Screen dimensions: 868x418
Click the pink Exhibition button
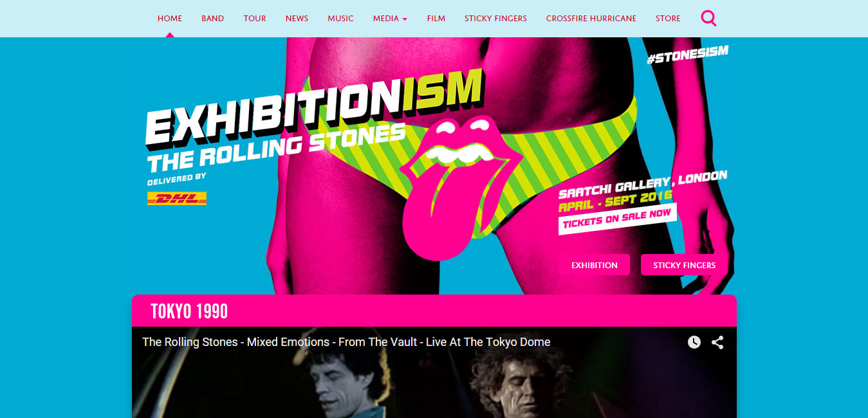click(595, 265)
